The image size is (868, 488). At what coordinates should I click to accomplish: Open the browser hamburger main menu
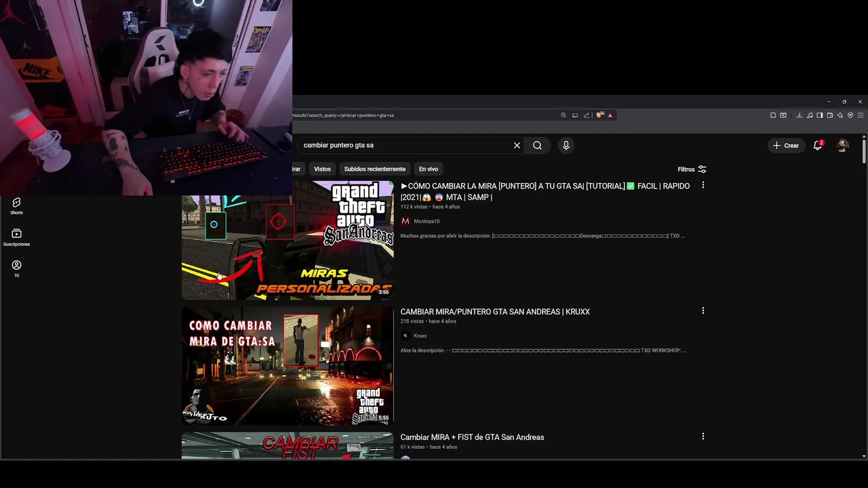coord(861,115)
